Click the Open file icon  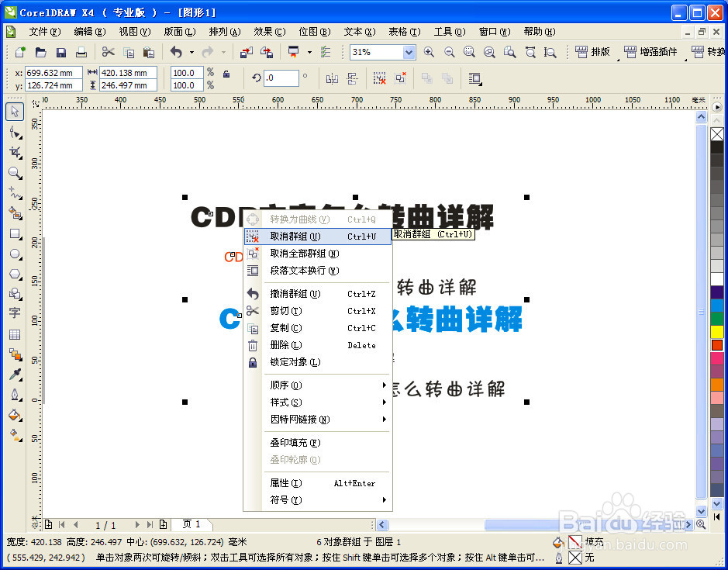tap(40, 52)
